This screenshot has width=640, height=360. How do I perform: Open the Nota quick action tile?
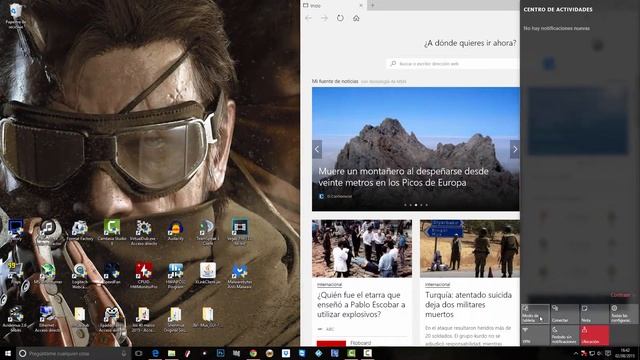tap(595, 314)
